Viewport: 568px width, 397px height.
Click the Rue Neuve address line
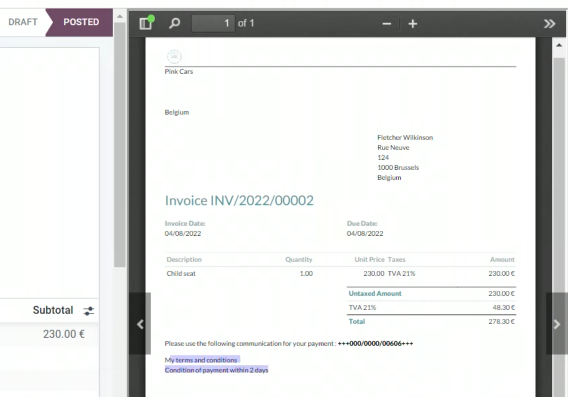pos(393,148)
